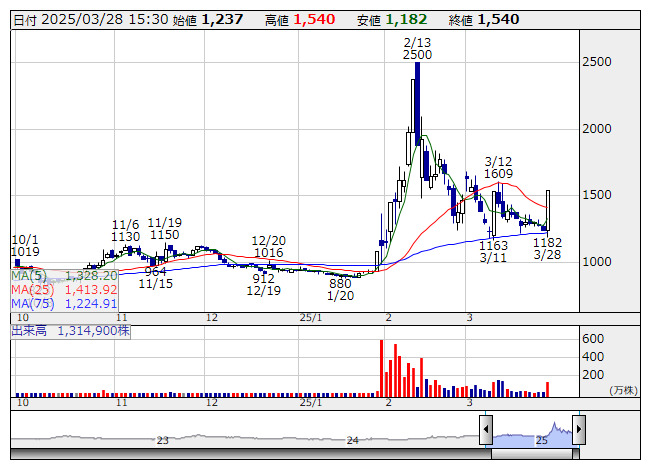
Task: Click the 3/12 high label 1609
Action: pyautogui.click(x=499, y=167)
